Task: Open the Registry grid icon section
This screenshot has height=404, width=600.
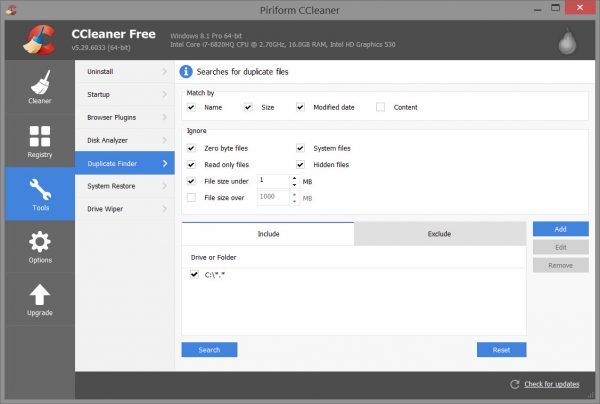Action: 39,137
